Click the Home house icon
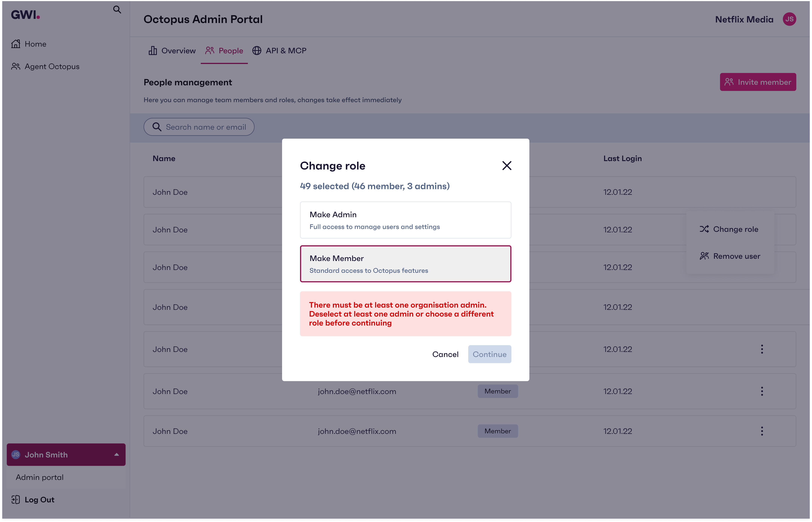The image size is (812, 522). [x=16, y=44]
